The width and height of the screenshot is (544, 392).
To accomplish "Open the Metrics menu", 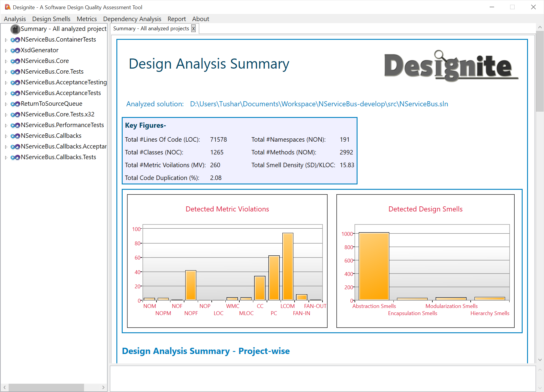I will (87, 19).
